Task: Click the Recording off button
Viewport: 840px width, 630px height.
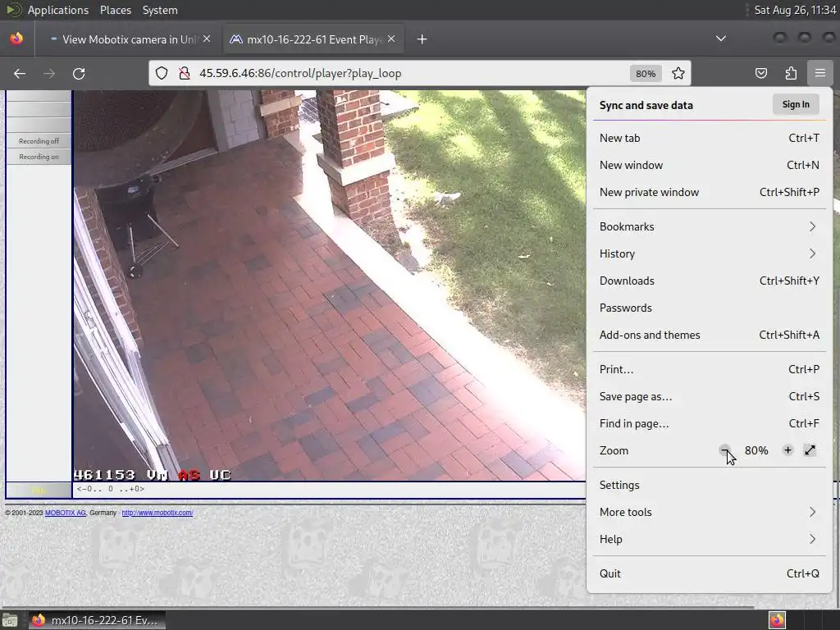Action: tap(39, 141)
